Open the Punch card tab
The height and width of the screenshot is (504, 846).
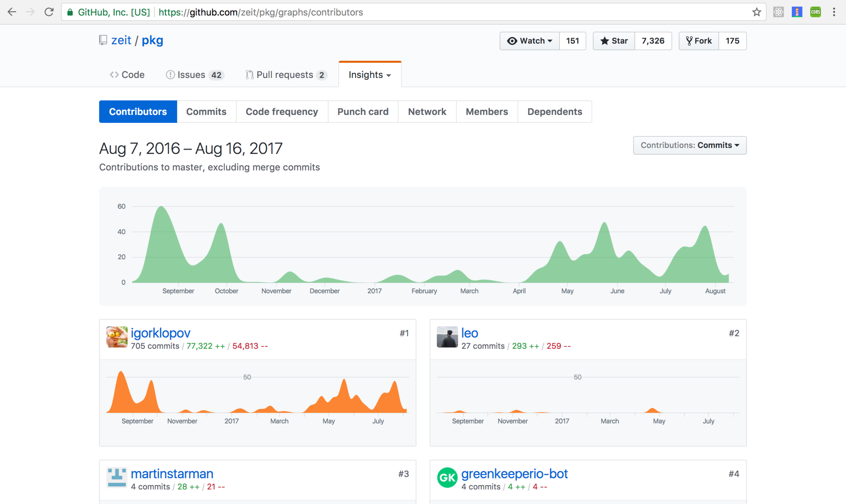pyautogui.click(x=363, y=112)
